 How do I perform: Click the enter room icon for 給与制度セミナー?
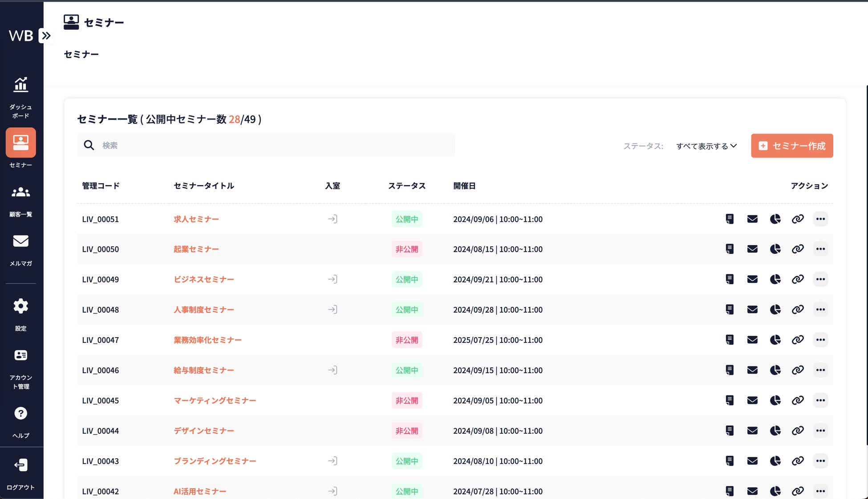(x=333, y=370)
